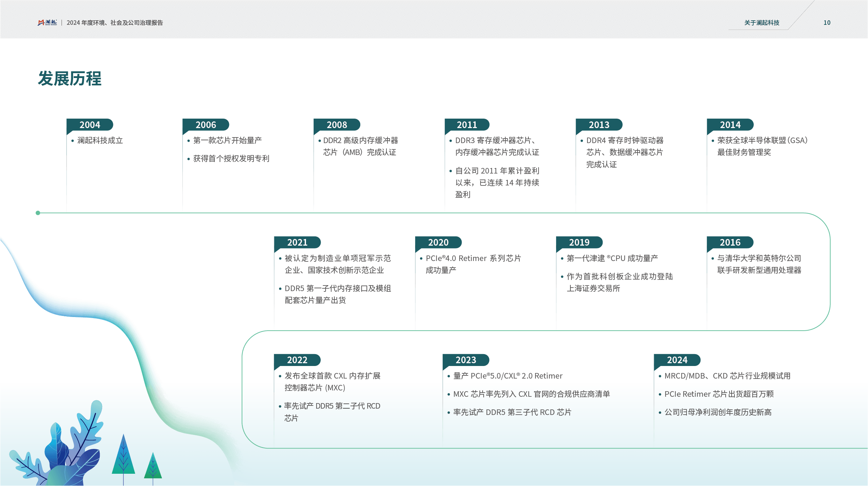Click the Montage company logo in header
Viewport: 868px width, 486px height.
47,22
